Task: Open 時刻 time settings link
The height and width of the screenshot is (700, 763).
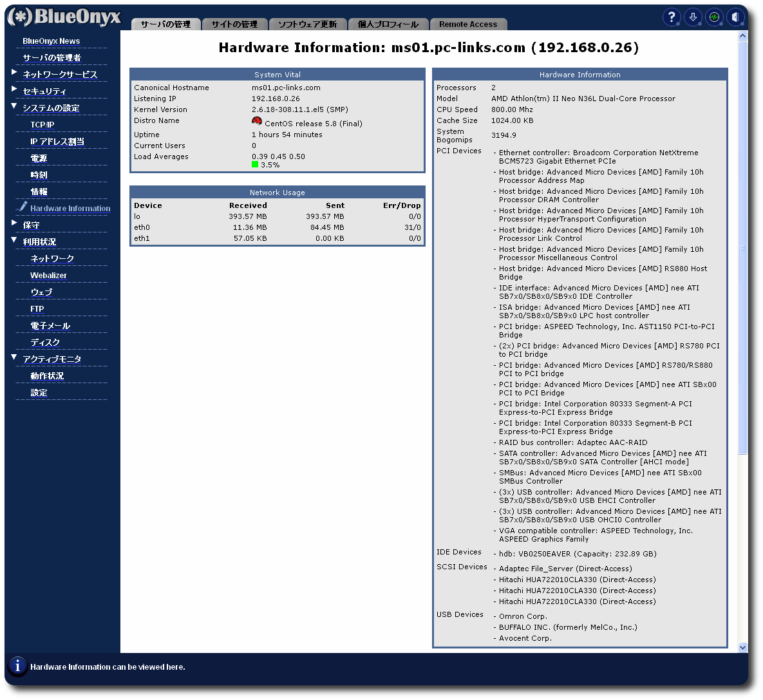Action: pyautogui.click(x=39, y=175)
